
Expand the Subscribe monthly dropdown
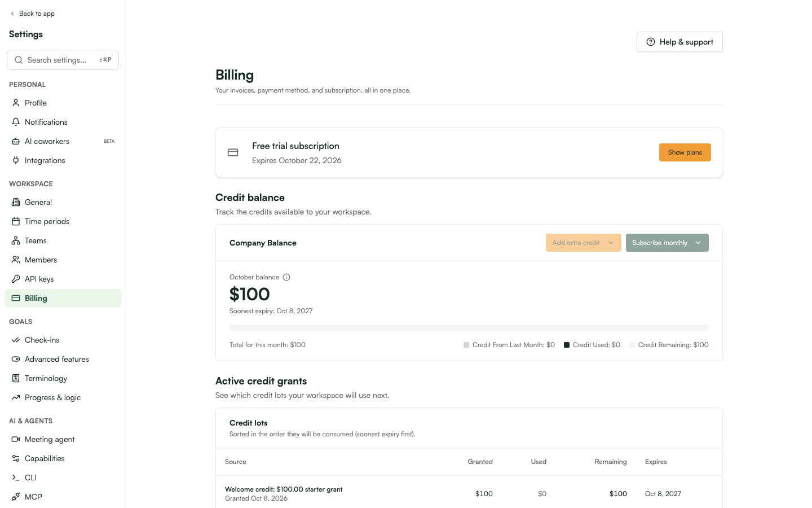667,243
